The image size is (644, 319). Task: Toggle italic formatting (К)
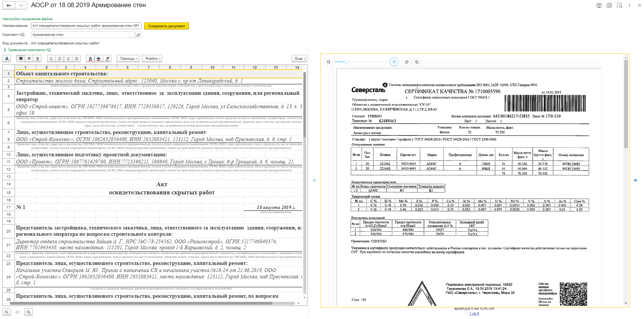pos(29,59)
